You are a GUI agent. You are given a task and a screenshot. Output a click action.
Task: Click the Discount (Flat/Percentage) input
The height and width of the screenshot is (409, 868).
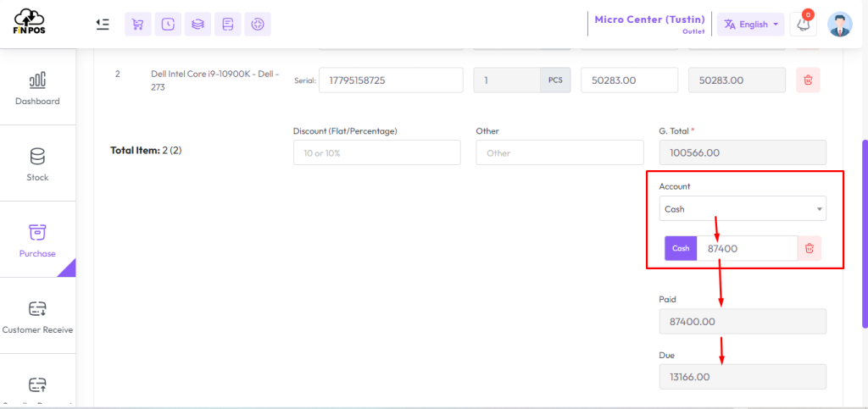point(377,152)
